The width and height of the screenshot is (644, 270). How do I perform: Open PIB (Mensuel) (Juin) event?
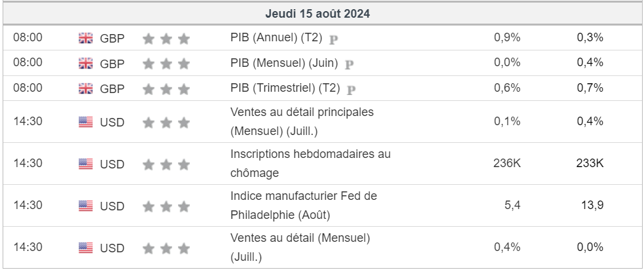pos(284,63)
